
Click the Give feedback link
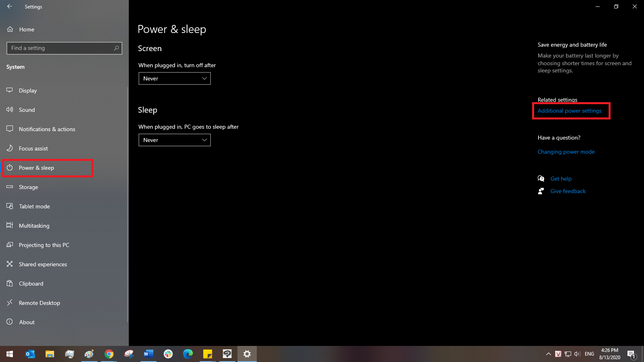(x=568, y=191)
